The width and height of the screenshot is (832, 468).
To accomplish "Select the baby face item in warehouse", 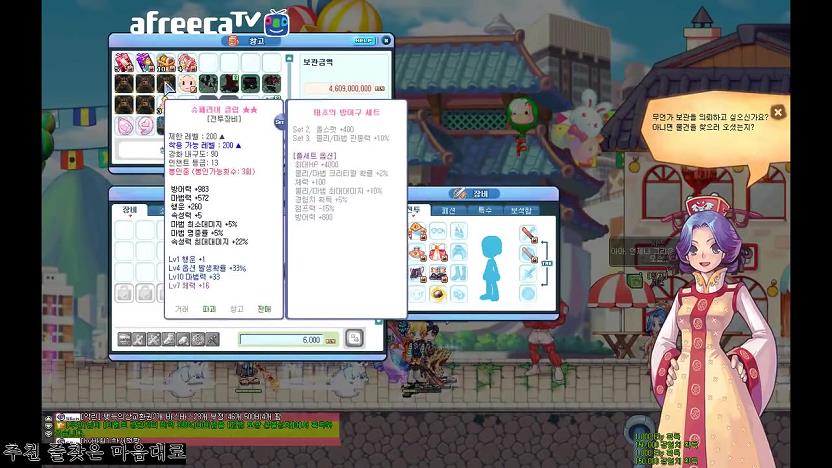I will (x=187, y=83).
